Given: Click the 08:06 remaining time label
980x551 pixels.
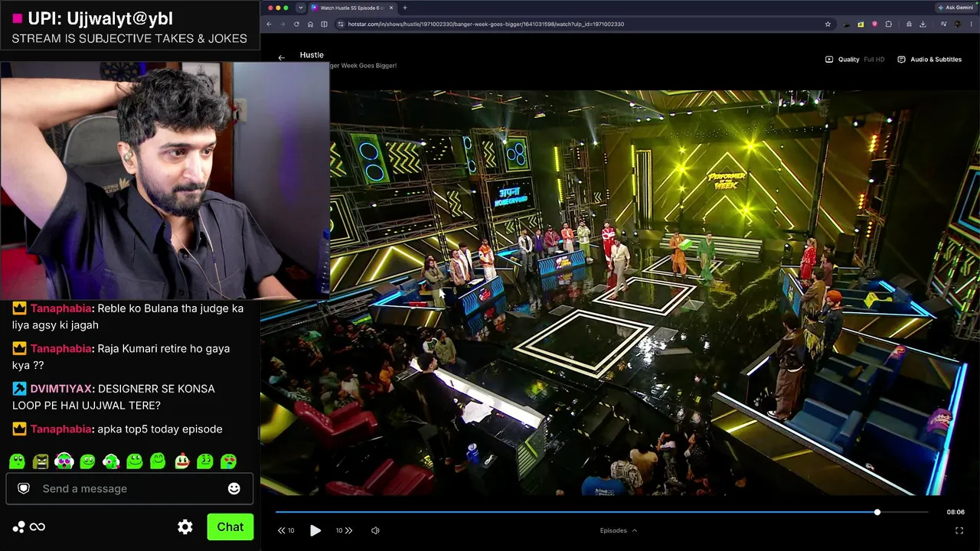Looking at the screenshot, I should 955,512.
